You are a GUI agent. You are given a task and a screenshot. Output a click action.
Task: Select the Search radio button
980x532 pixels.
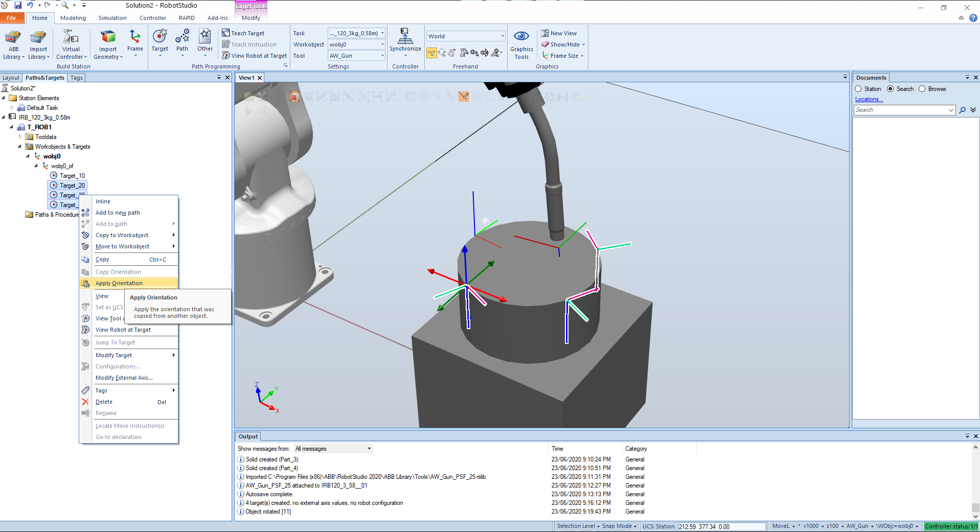[891, 89]
